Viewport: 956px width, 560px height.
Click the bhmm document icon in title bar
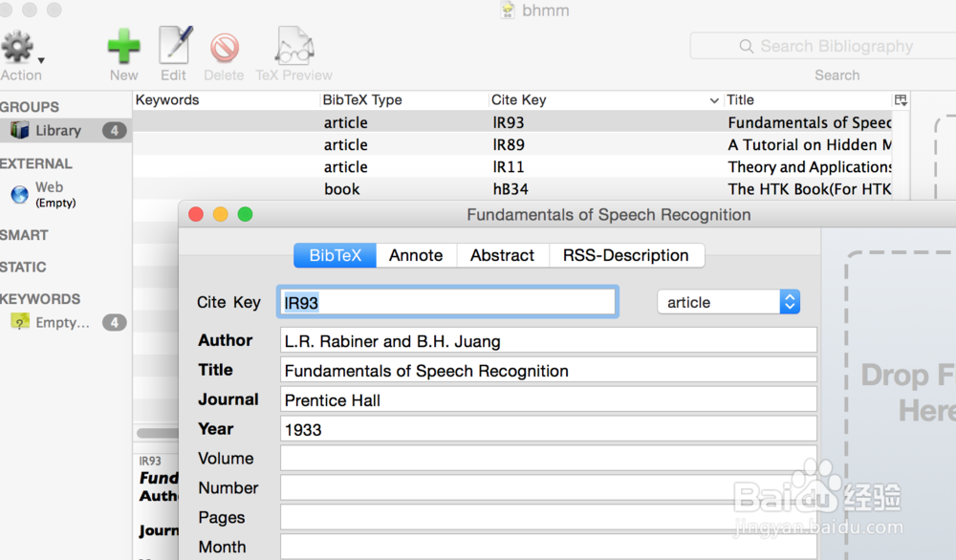click(508, 11)
